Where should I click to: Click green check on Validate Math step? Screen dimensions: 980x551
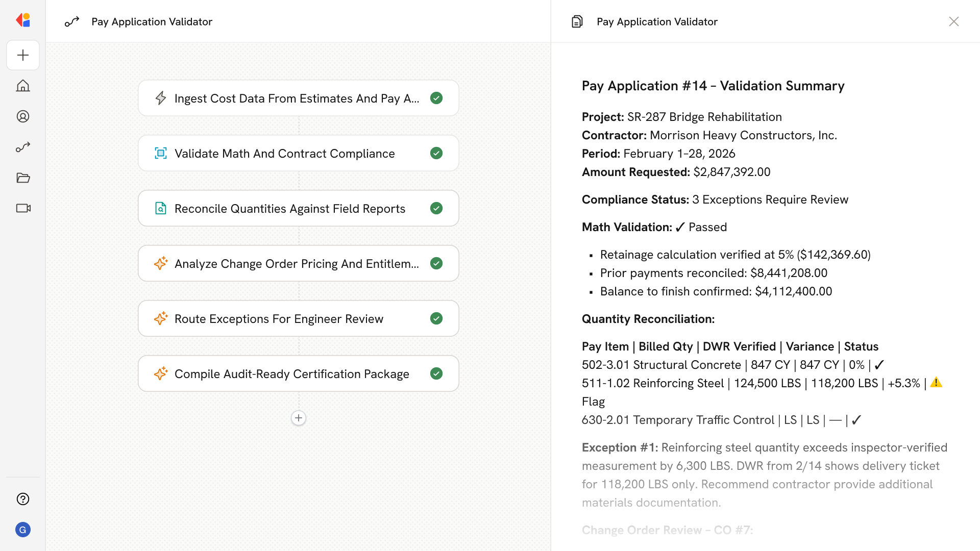(436, 153)
